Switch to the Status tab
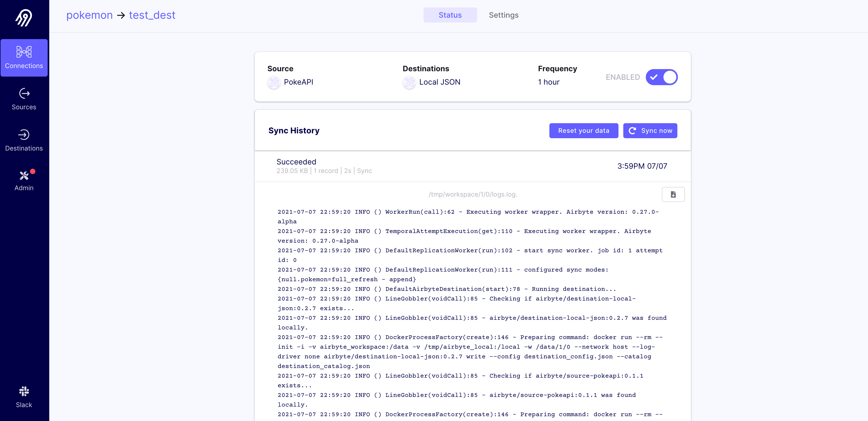 point(450,15)
